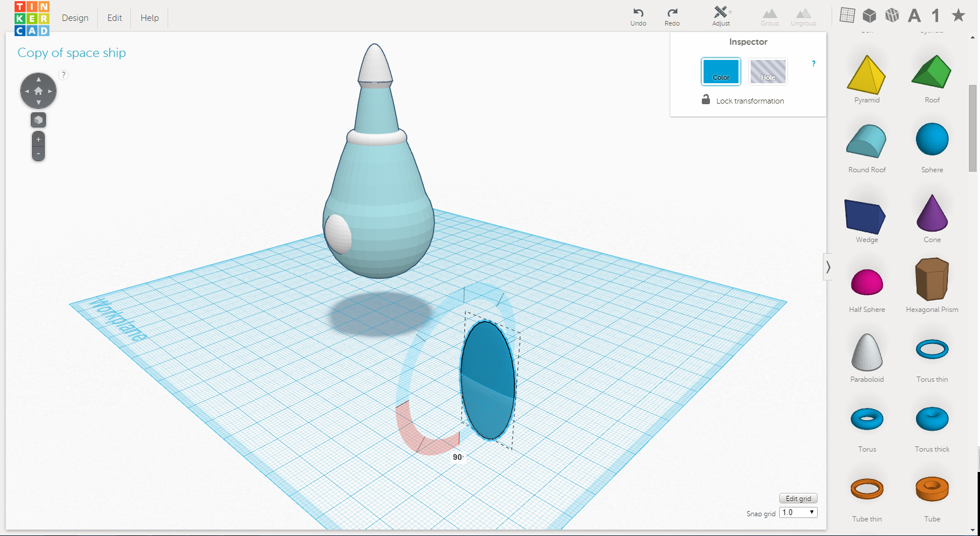Rotate view up with top arrow
980x536 pixels.
[38, 79]
